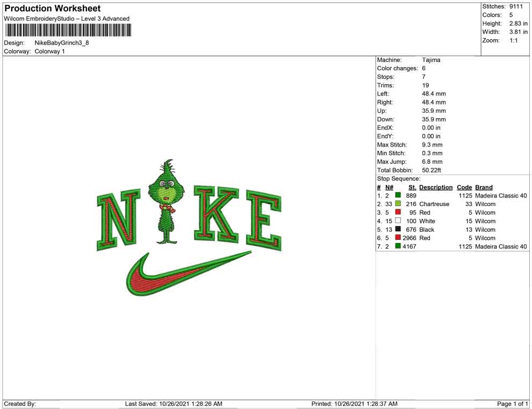This screenshot has height=409, width=532.
Task: Click the 'Stop Sequence:' heading
Action: tap(399, 179)
